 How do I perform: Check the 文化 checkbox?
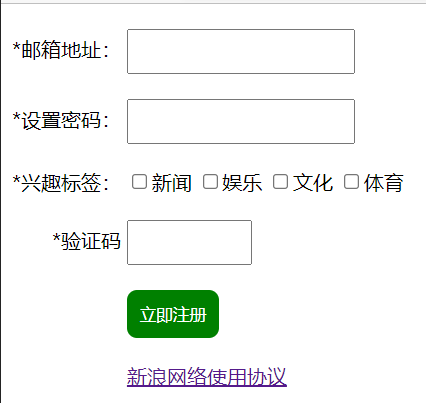[280, 182]
